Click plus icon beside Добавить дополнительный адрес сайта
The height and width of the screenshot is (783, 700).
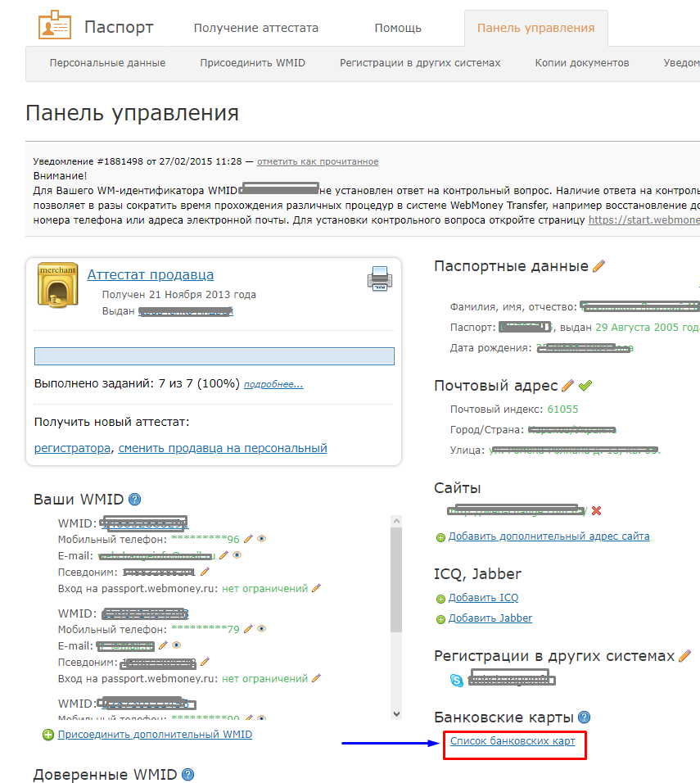coord(440,537)
